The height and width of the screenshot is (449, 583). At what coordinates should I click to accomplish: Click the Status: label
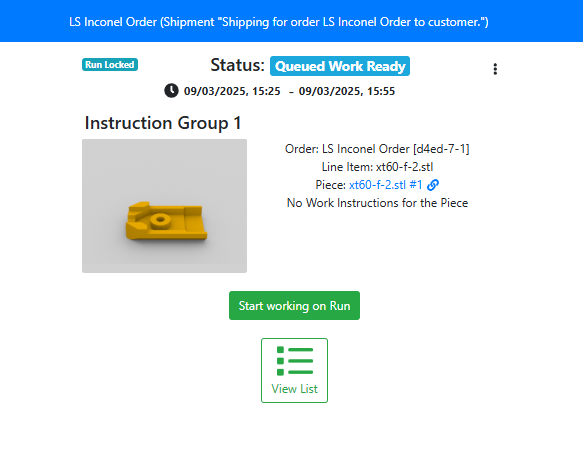[238, 65]
